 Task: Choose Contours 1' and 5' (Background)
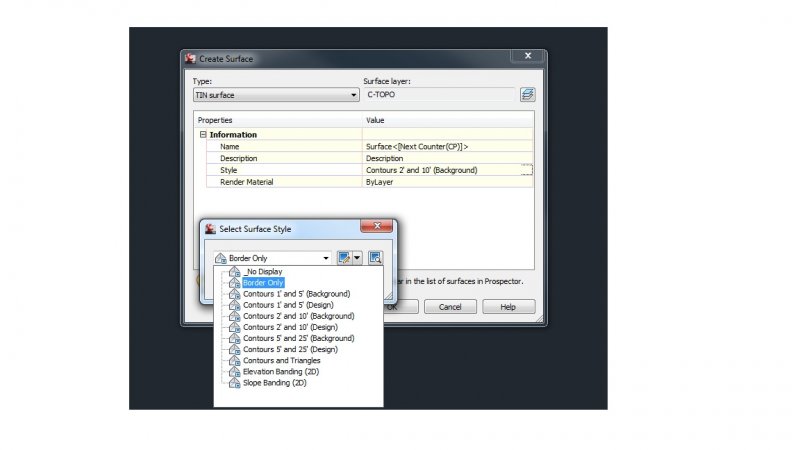pyautogui.click(x=296, y=294)
